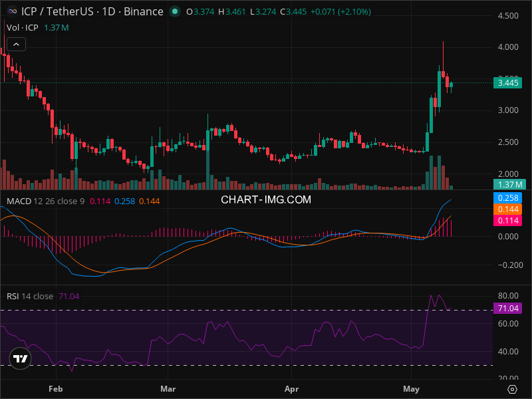The height and width of the screenshot is (399, 532).
Task: Click the MACD legend value 0.144
Action: tap(149, 201)
